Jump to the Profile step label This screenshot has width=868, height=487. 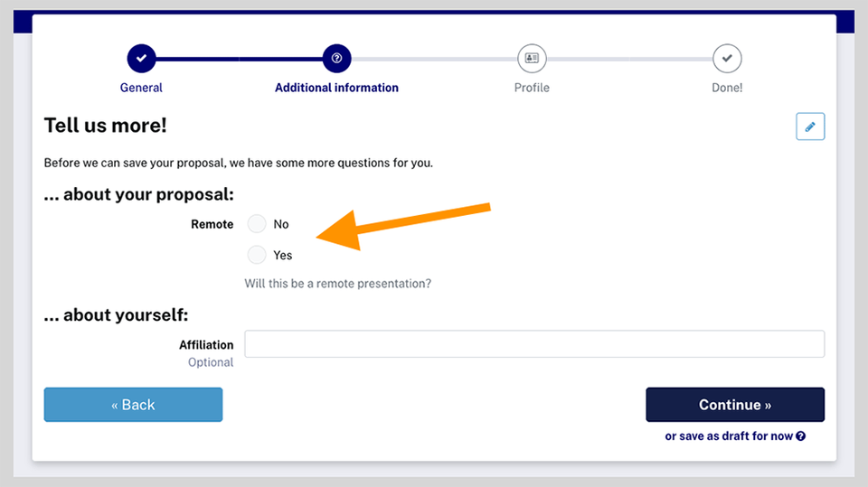532,88
